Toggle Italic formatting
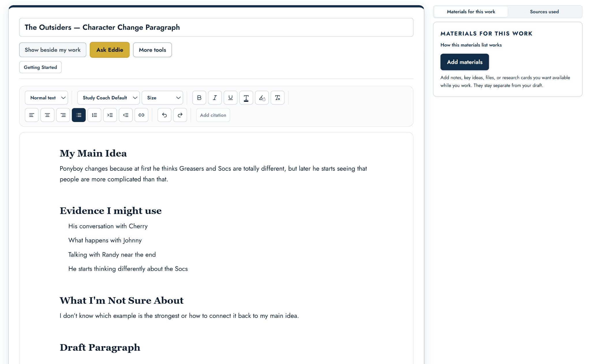The width and height of the screenshot is (591, 364). pos(215,98)
